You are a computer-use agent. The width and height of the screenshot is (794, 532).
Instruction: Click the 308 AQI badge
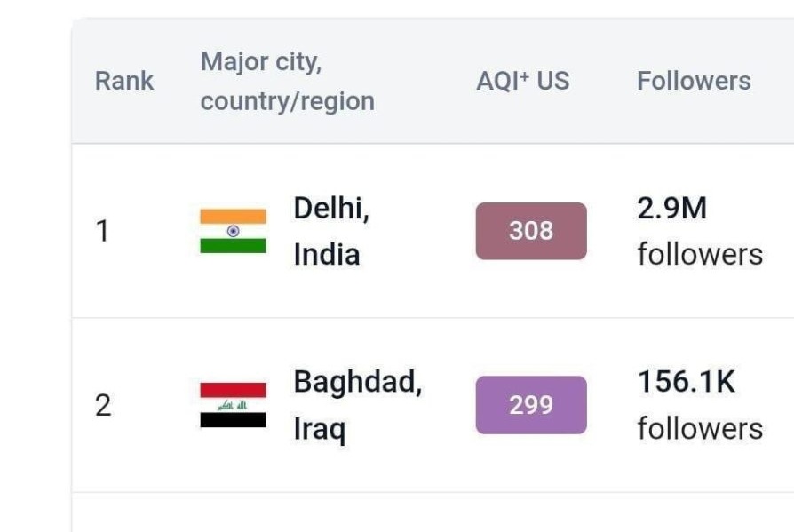tap(531, 231)
